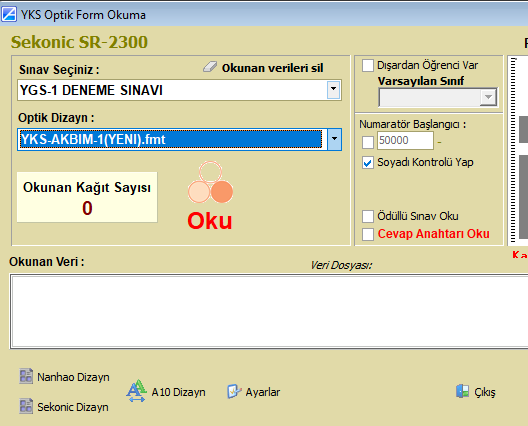Tick the Cevap Anahtarı Oku checkbox

pyautogui.click(x=368, y=234)
